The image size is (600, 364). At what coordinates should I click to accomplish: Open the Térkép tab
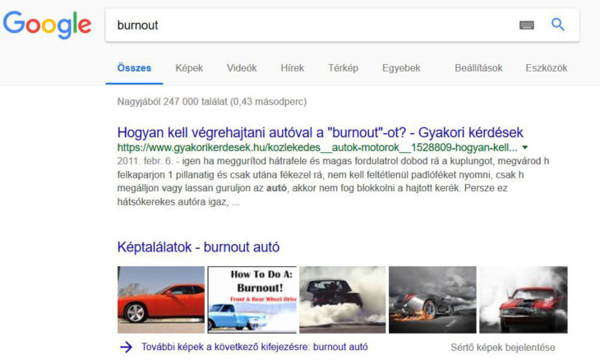(343, 68)
